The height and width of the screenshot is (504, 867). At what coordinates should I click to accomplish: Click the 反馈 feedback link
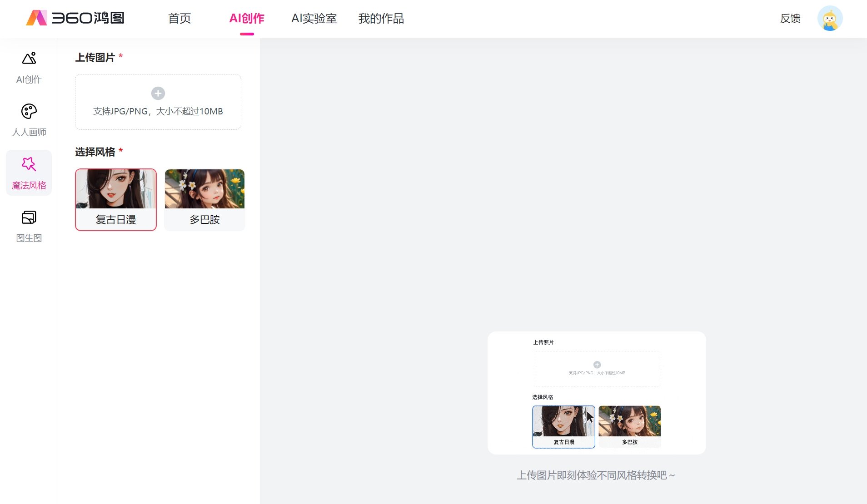tap(790, 19)
